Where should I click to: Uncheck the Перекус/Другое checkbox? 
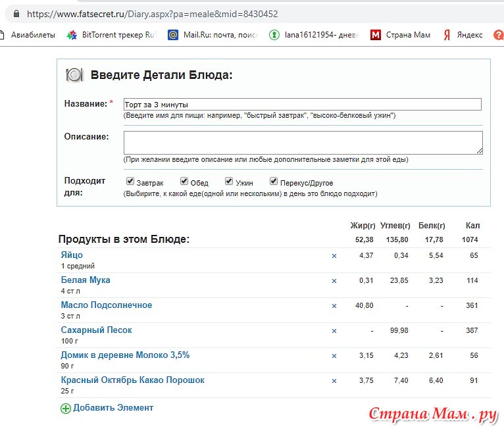click(274, 181)
